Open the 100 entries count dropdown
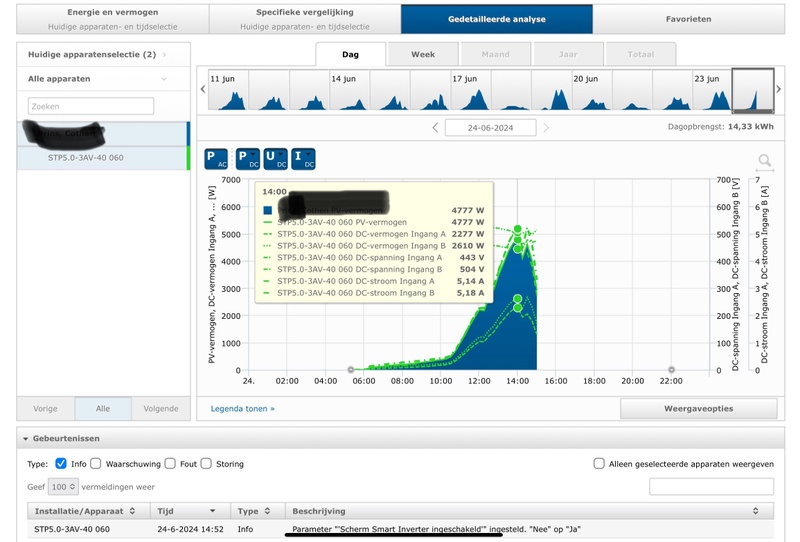 pyautogui.click(x=63, y=487)
